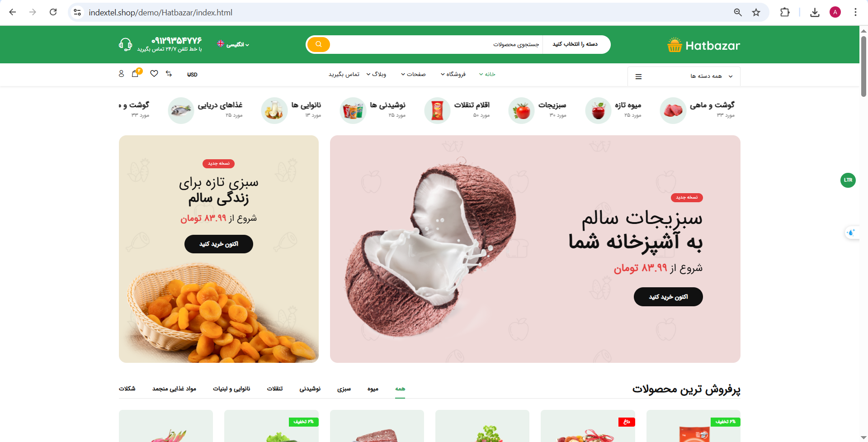Open the user account icon
This screenshot has width=868, height=442.
tap(121, 73)
